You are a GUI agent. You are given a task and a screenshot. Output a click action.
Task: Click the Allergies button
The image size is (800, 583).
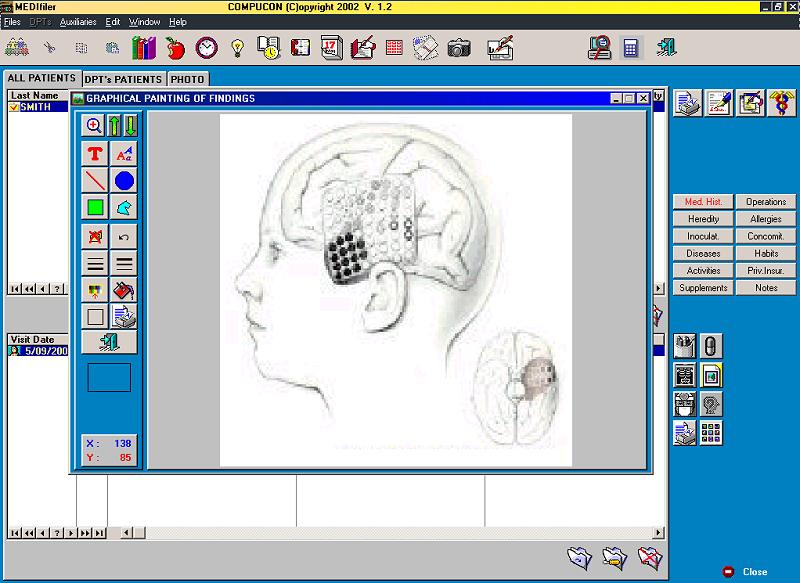[x=765, y=219]
